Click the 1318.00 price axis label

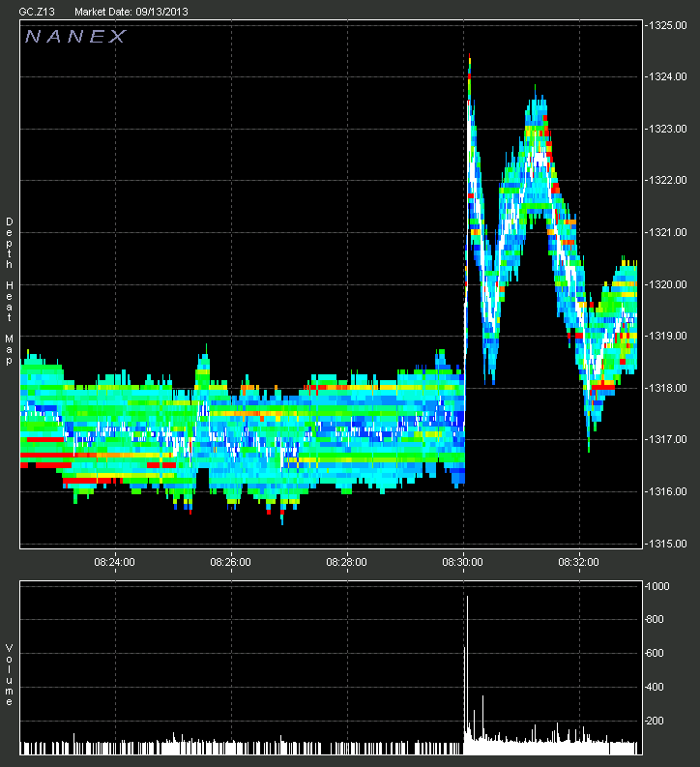coord(668,389)
